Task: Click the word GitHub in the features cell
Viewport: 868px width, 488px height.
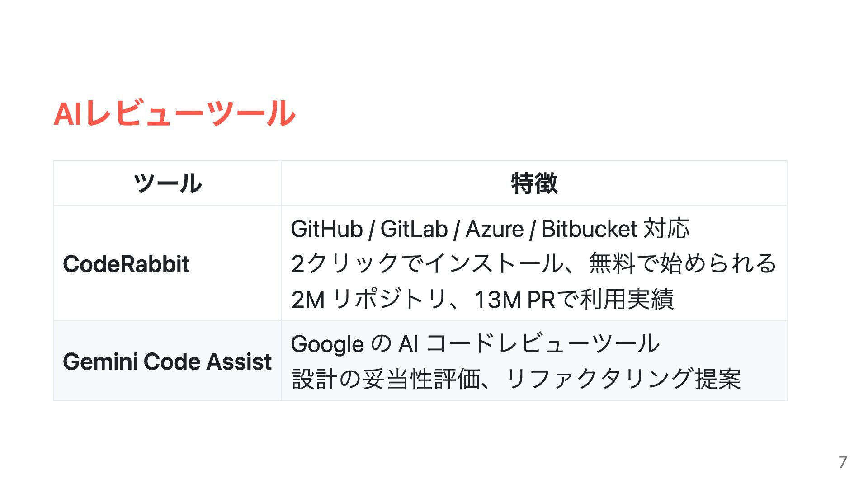Action: point(326,229)
